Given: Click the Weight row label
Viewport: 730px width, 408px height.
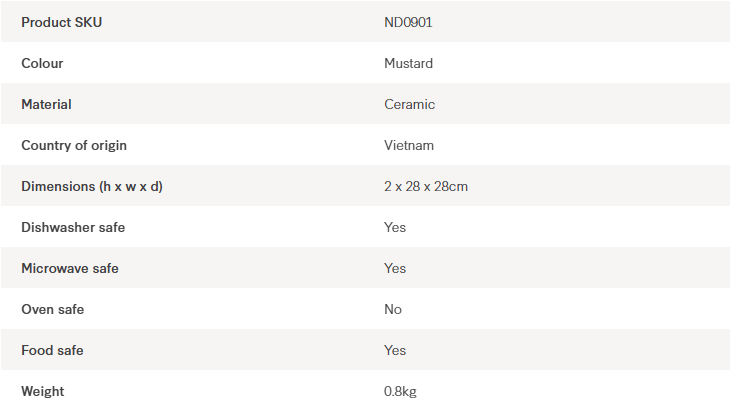Looking at the screenshot, I should coord(43,391).
